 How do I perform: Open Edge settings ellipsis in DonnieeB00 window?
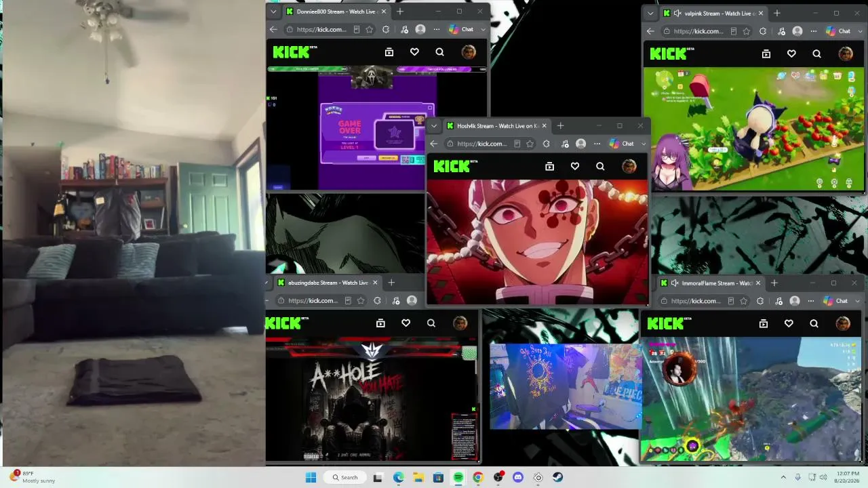(437, 30)
